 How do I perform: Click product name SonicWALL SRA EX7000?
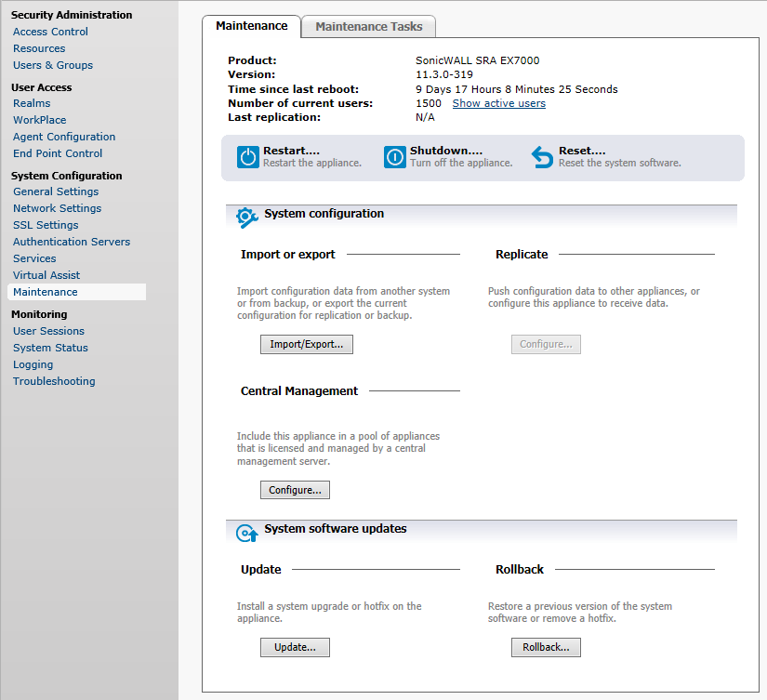[x=478, y=60]
